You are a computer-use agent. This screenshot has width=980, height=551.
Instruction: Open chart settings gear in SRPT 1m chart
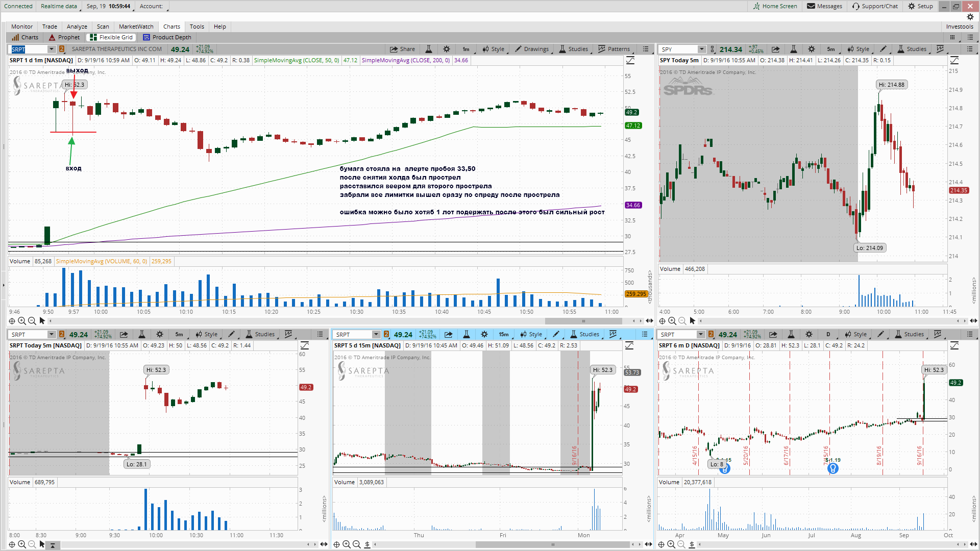tap(447, 49)
